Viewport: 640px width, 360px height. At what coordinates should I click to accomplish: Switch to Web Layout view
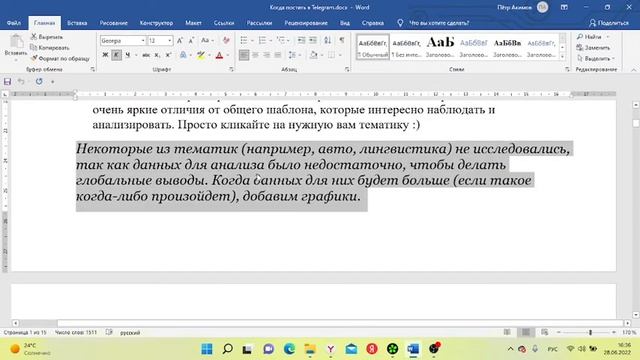544,332
